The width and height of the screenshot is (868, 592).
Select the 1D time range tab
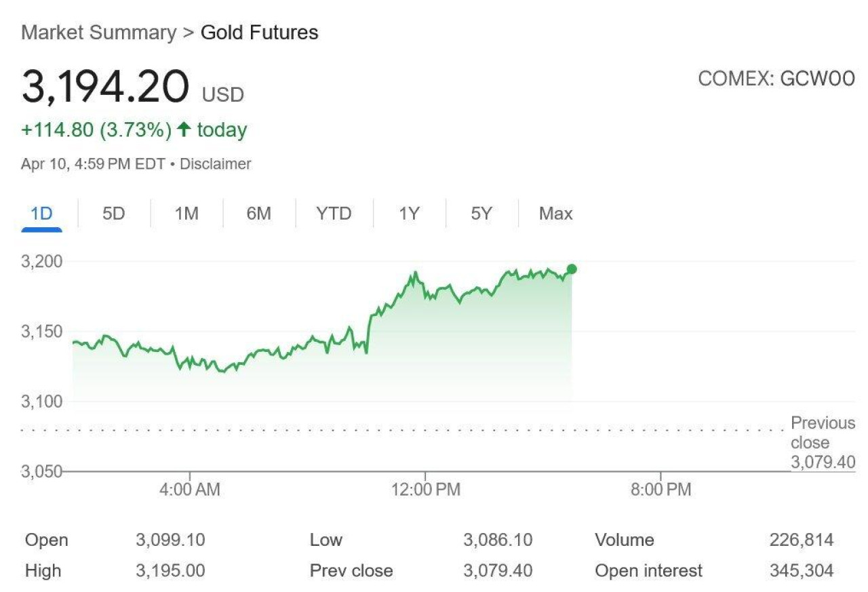(x=41, y=214)
